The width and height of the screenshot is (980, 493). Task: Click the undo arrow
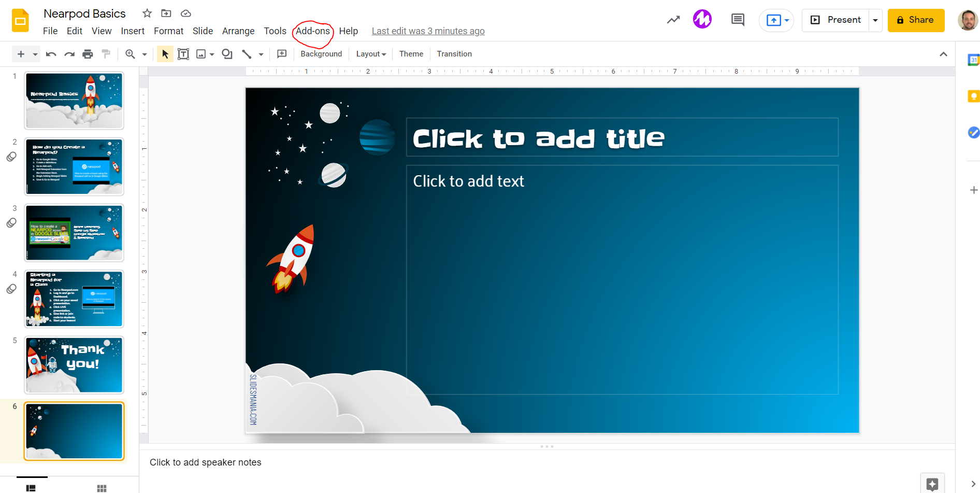point(51,54)
